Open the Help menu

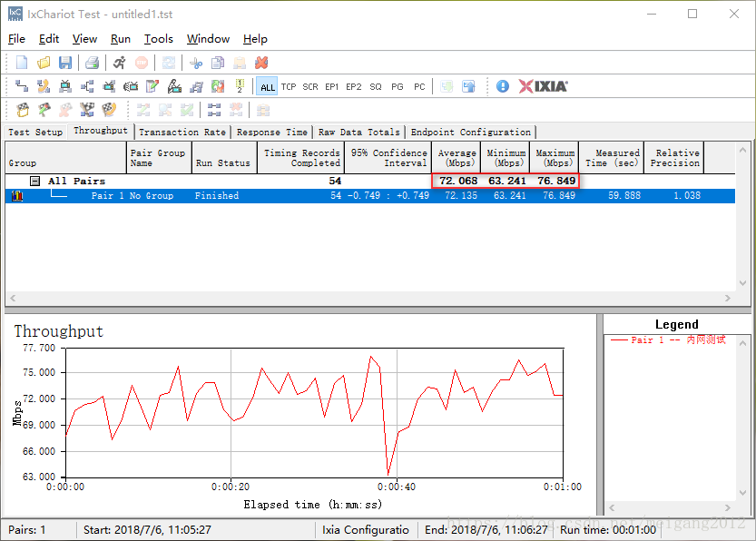tap(255, 39)
